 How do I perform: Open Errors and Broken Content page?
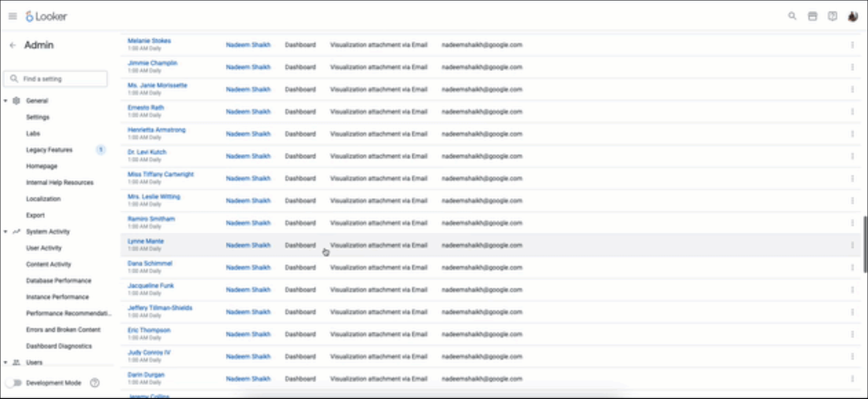coord(63,330)
